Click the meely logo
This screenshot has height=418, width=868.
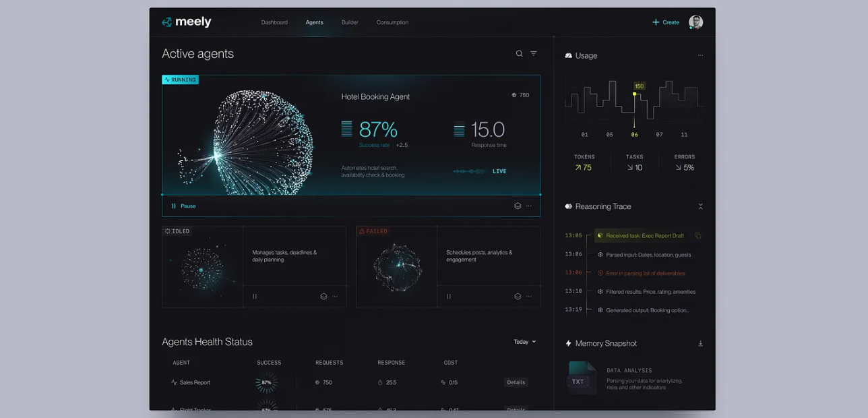pos(187,22)
